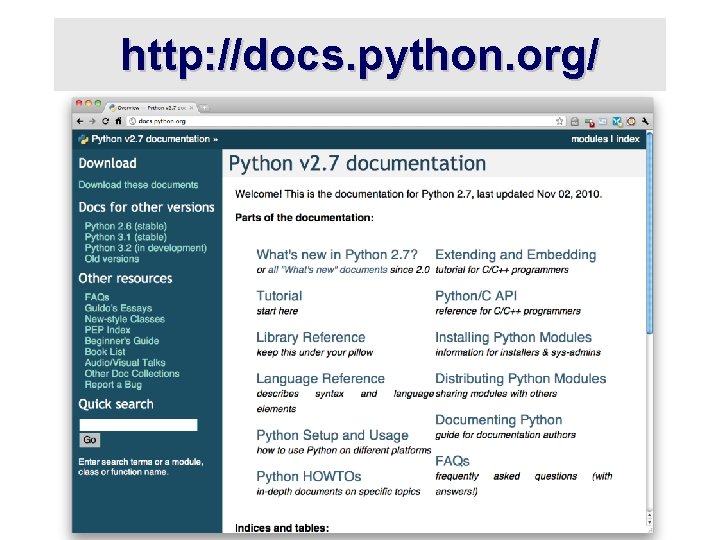Viewport: 720px width, 540px height.
Task: Open the modules link in header
Action: click(x=589, y=139)
